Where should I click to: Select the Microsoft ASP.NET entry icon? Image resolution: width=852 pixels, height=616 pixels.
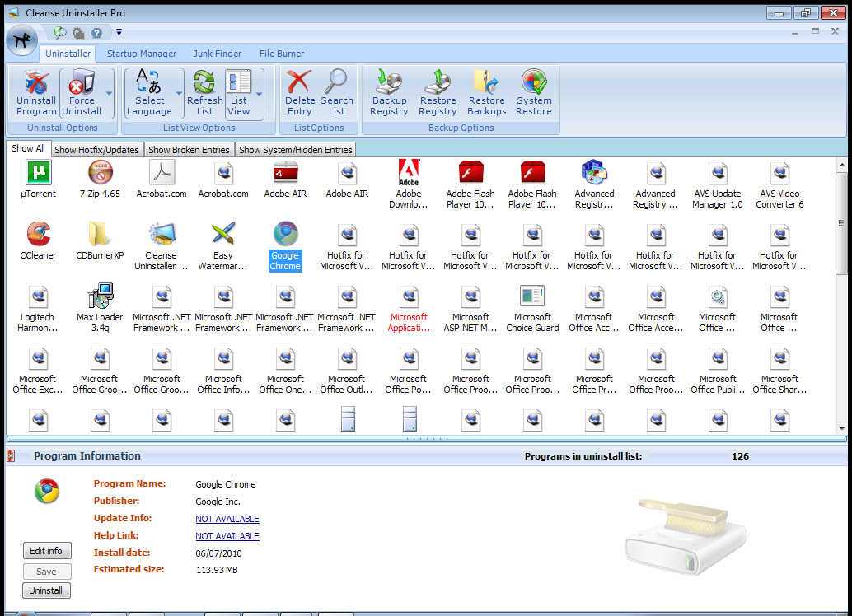click(470, 296)
